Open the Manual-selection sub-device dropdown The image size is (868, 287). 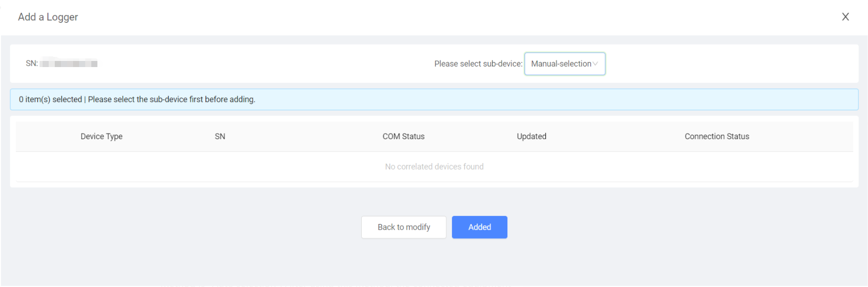click(564, 64)
